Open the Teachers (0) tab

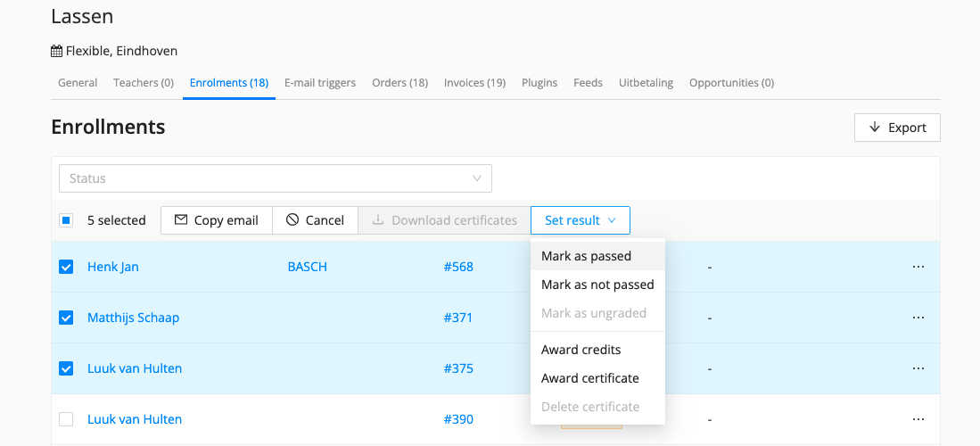click(144, 83)
